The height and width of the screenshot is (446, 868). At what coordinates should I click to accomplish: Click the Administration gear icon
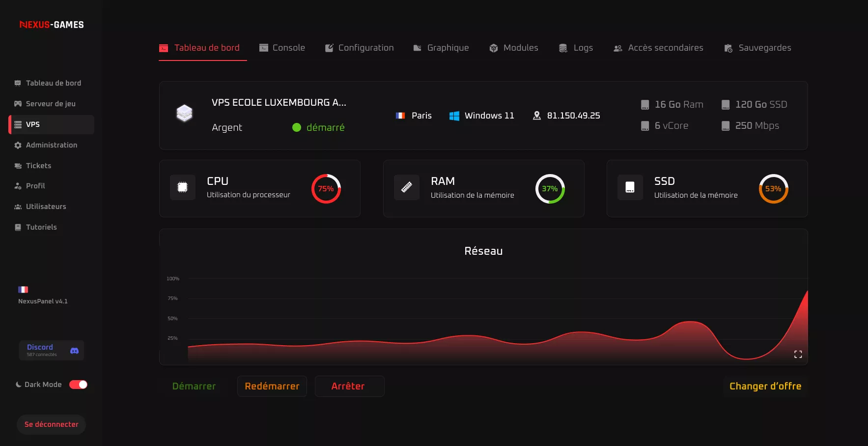[x=18, y=145]
